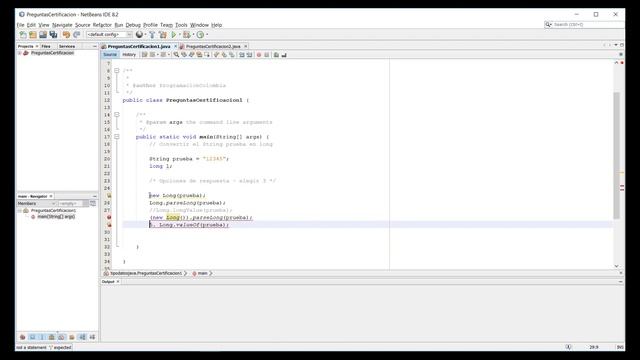Click the Previous Bookmark editor icon

(216, 55)
